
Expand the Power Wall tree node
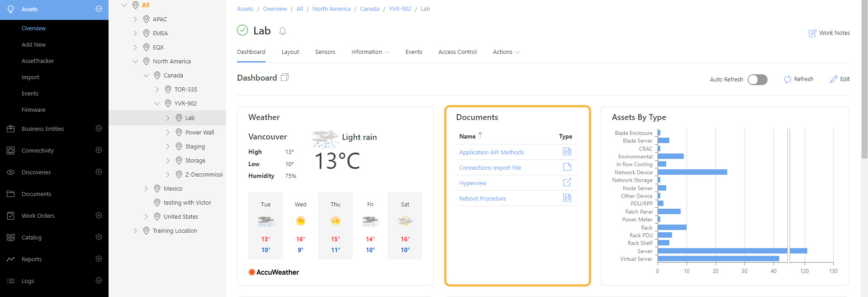pyautogui.click(x=168, y=133)
